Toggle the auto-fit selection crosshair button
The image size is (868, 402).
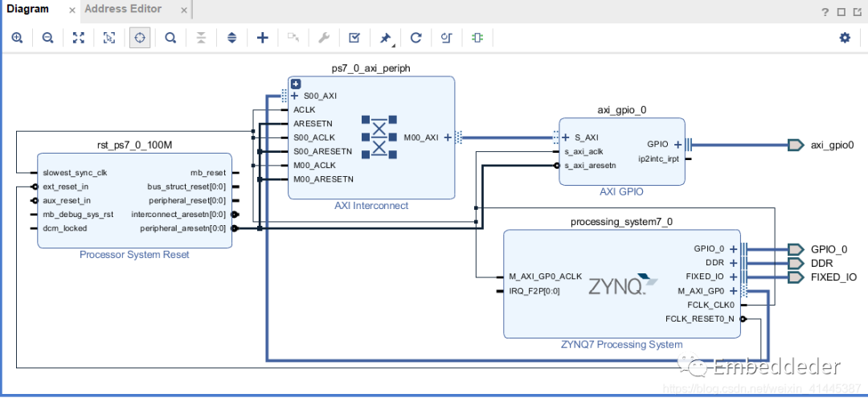click(x=140, y=38)
